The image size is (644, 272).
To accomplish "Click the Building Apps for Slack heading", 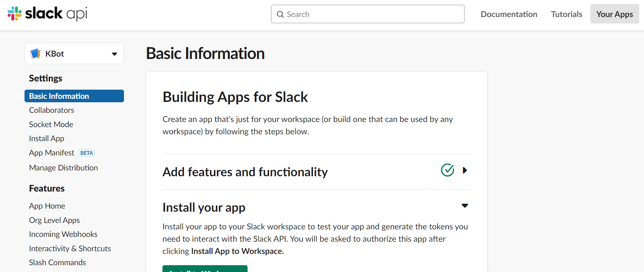I will 235,97.
